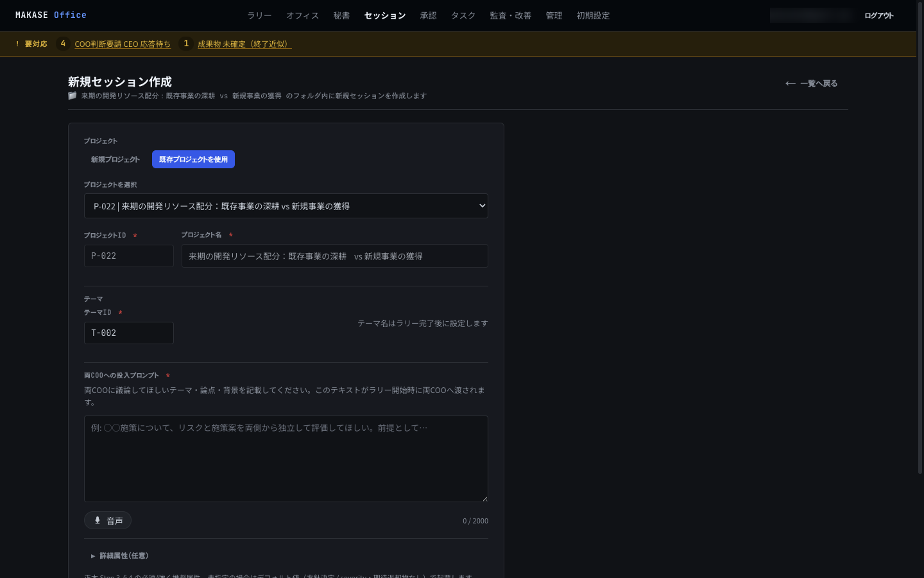Click the 新規セッション作成 heading
Viewport: 924px width, 578px height.
click(x=120, y=82)
